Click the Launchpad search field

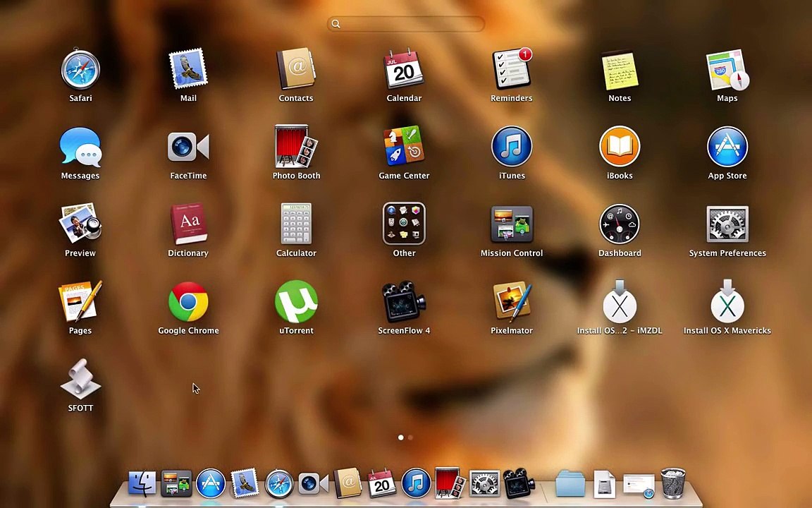(x=406, y=24)
